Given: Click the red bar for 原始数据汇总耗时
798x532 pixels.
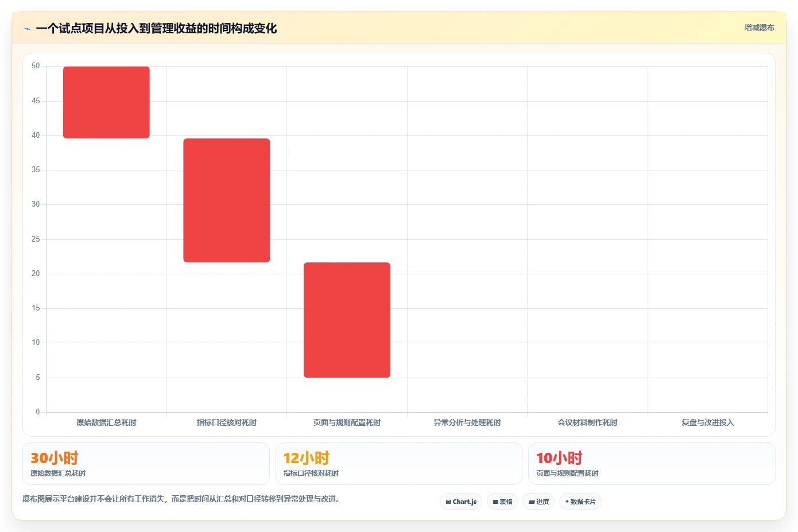Looking at the screenshot, I should (106, 102).
